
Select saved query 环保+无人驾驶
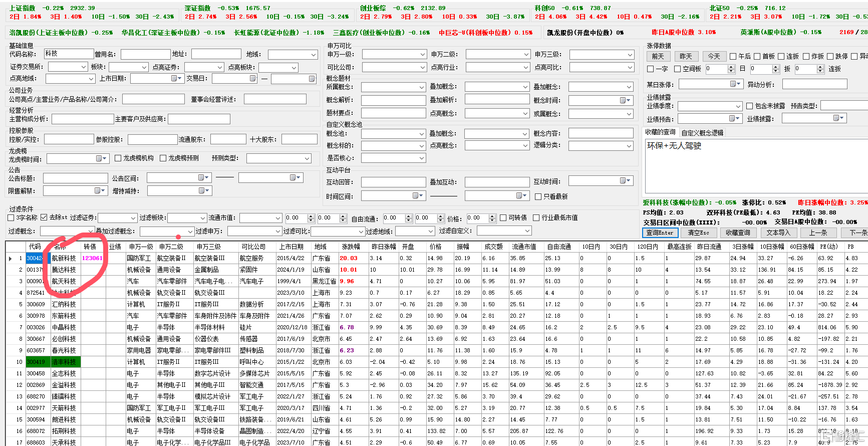click(x=674, y=146)
